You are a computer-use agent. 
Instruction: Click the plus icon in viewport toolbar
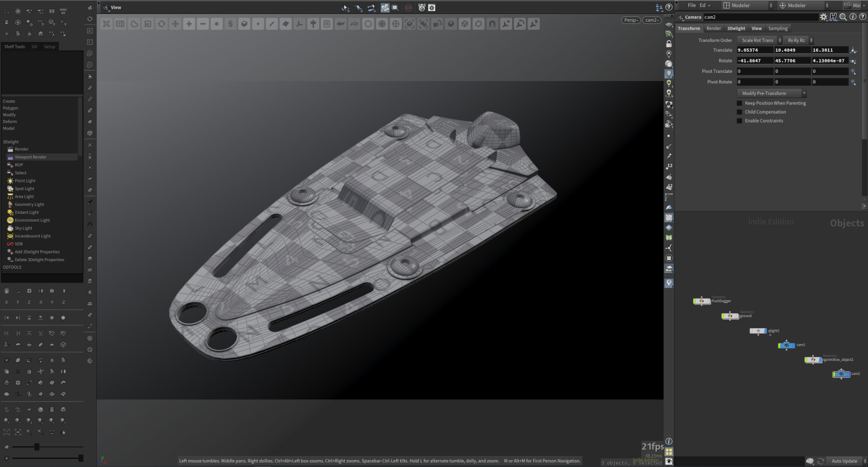189,24
